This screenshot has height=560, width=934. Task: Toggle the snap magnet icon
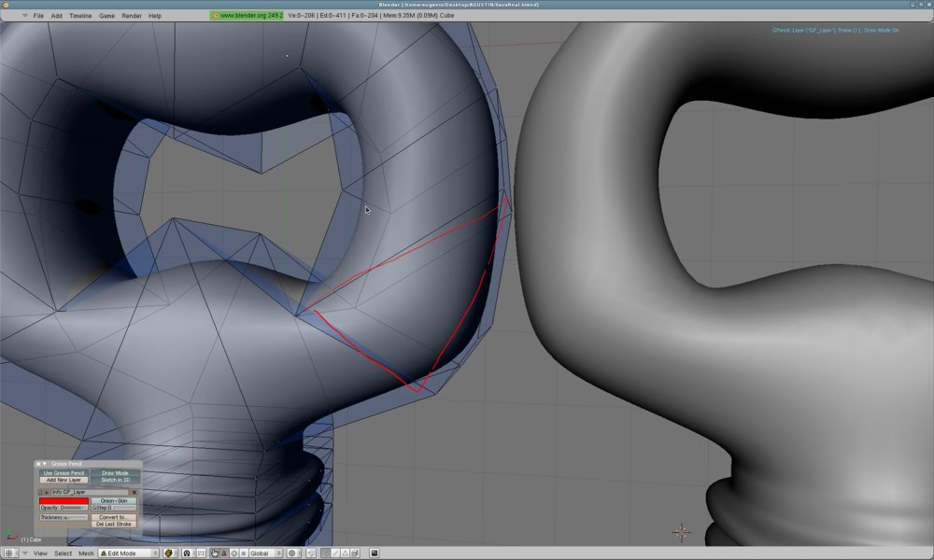point(310,553)
